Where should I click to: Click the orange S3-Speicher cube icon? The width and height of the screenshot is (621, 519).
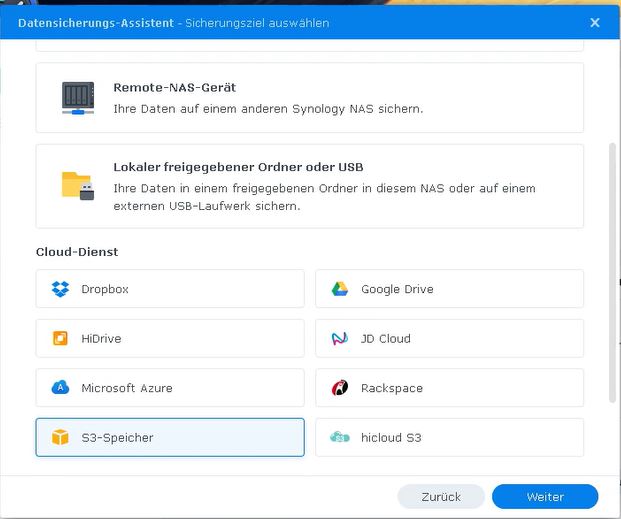[x=60, y=437]
